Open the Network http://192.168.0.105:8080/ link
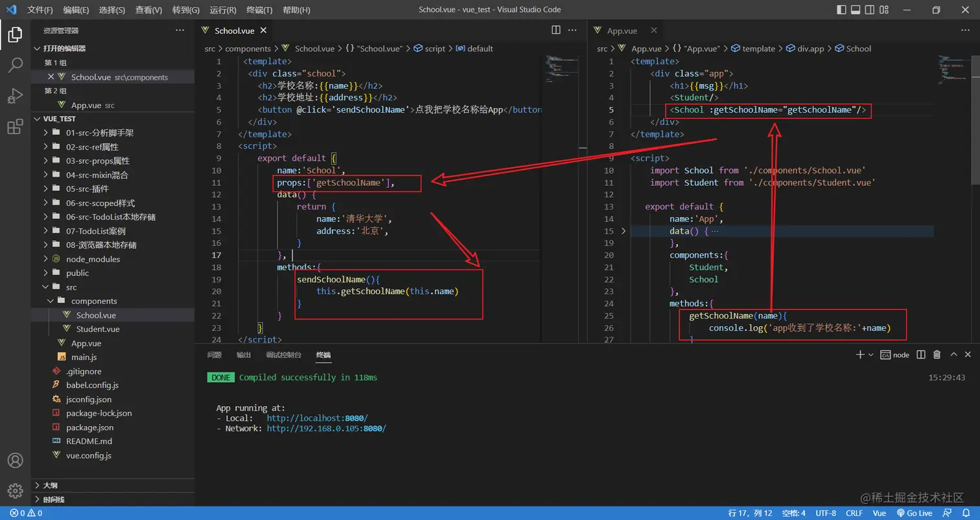 326,429
